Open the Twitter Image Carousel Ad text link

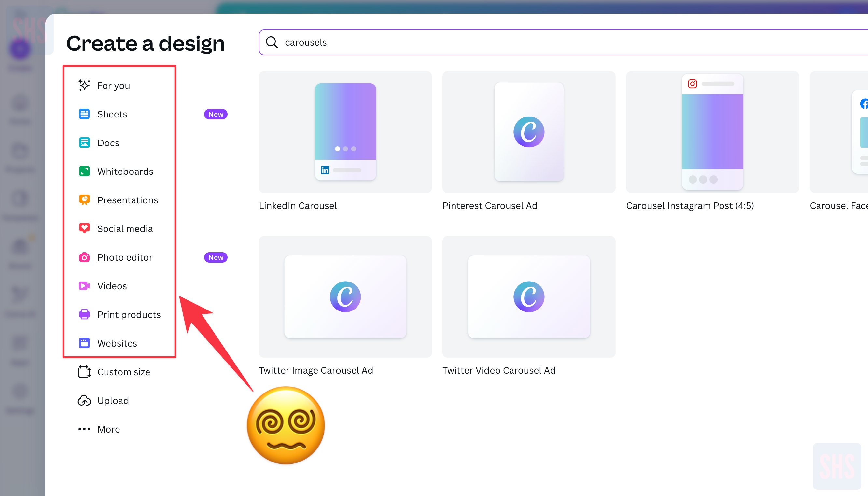point(316,370)
